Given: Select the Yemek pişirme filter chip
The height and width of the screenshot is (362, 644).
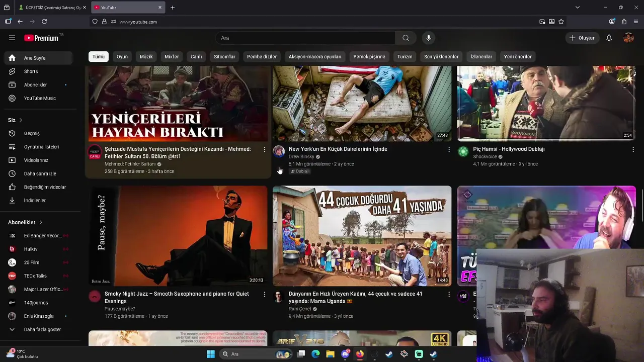Looking at the screenshot, I should click(369, 57).
